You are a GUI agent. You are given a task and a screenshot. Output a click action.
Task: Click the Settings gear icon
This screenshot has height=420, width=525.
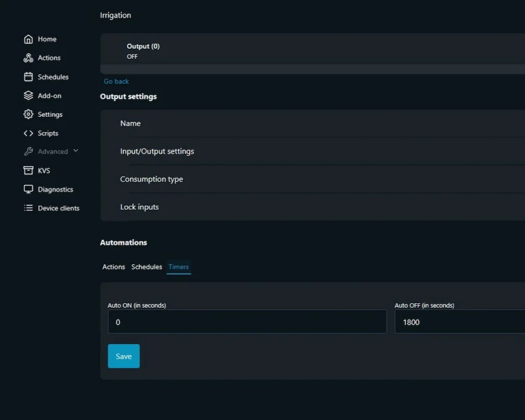29,114
